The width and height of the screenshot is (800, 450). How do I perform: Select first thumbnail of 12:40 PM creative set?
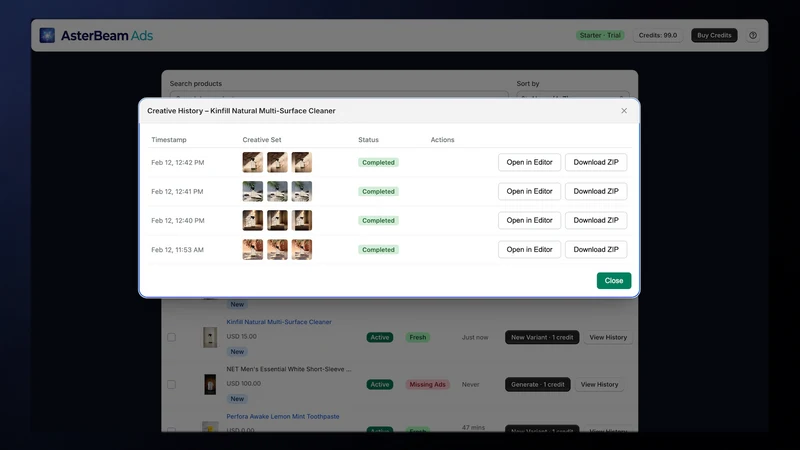pyautogui.click(x=253, y=220)
